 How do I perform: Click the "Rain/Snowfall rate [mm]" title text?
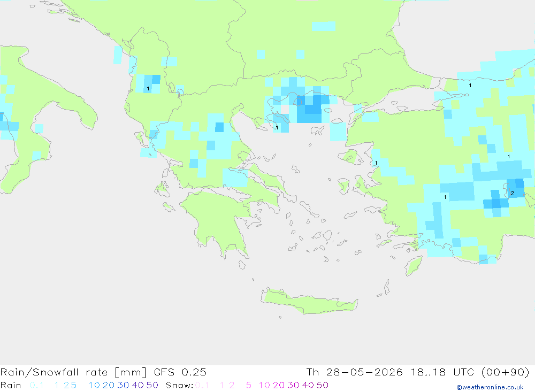[74, 372]
